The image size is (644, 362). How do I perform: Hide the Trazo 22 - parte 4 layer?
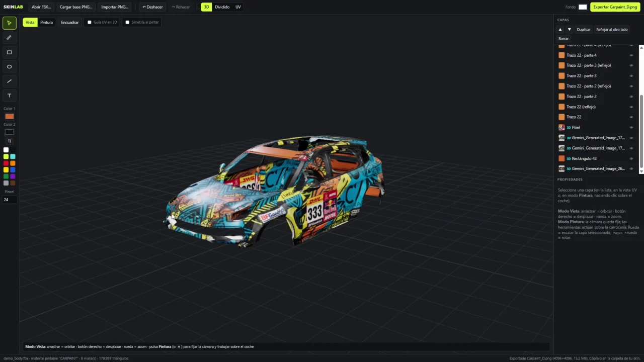[x=631, y=55]
